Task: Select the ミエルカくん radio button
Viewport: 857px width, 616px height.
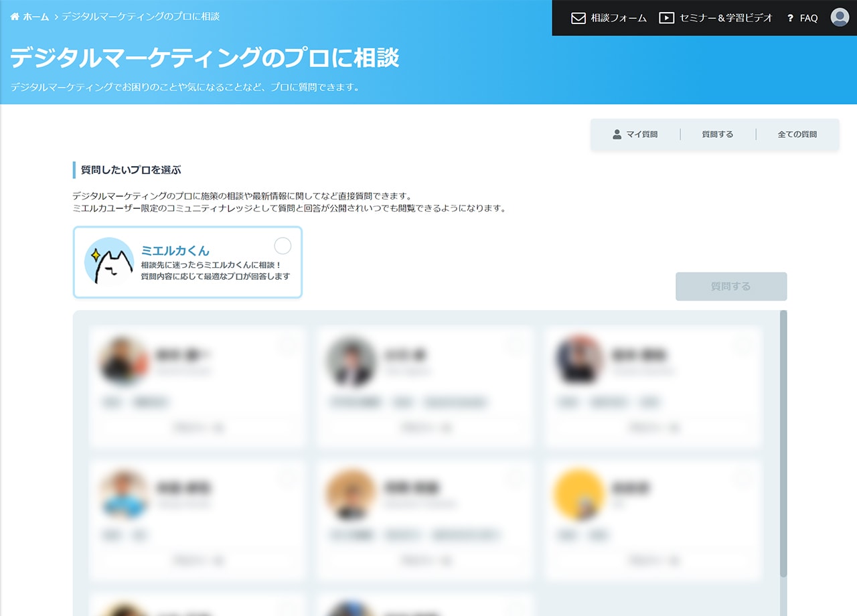Action: pos(283,246)
